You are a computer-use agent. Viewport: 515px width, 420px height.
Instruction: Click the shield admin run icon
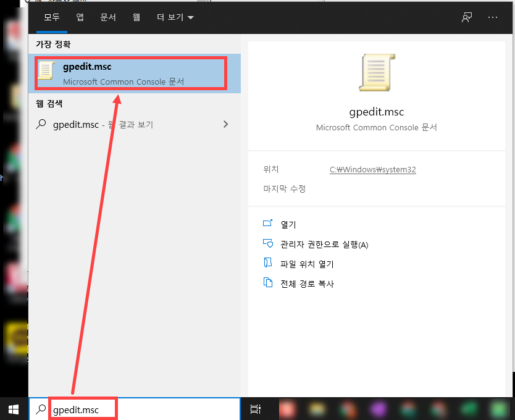[x=267, y=243]
